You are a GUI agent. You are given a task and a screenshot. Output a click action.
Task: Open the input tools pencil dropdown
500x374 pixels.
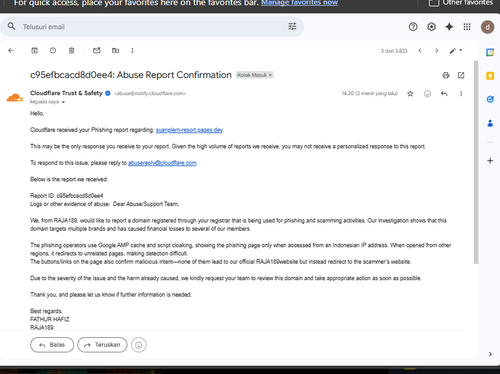click(456, 51)
